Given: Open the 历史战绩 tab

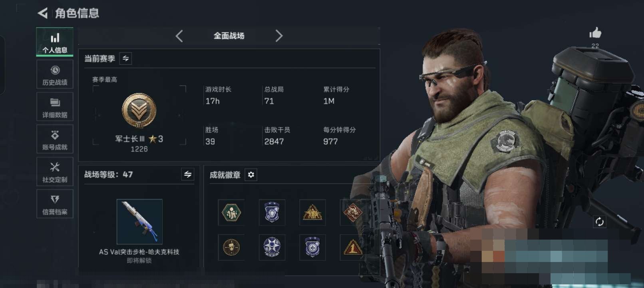Looking at the screenshot, I should (55, 75).
